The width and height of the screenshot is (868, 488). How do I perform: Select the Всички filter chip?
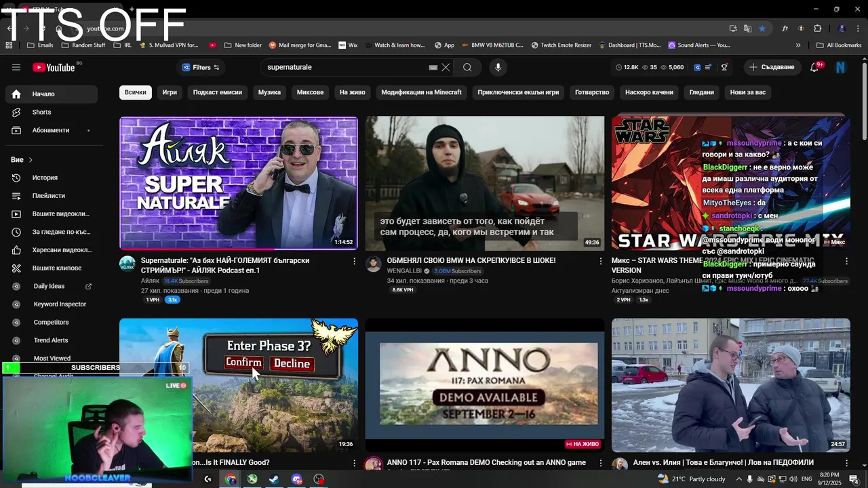pyautogui.click(x=135, y=92)
